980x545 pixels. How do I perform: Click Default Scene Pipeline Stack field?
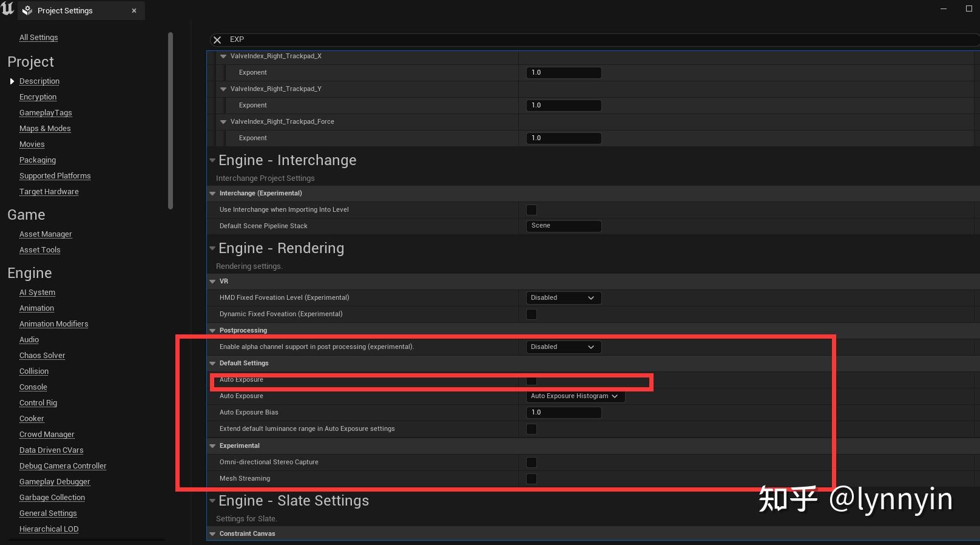point(564,226)
